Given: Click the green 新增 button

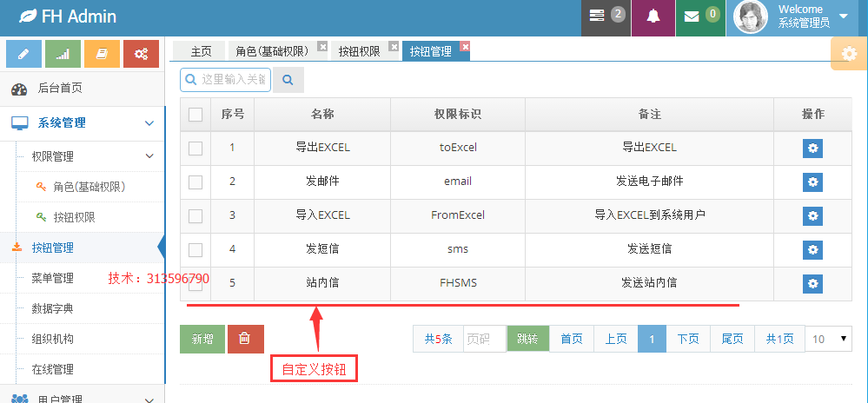Looking at the screenshot, I should pos(202,339).
